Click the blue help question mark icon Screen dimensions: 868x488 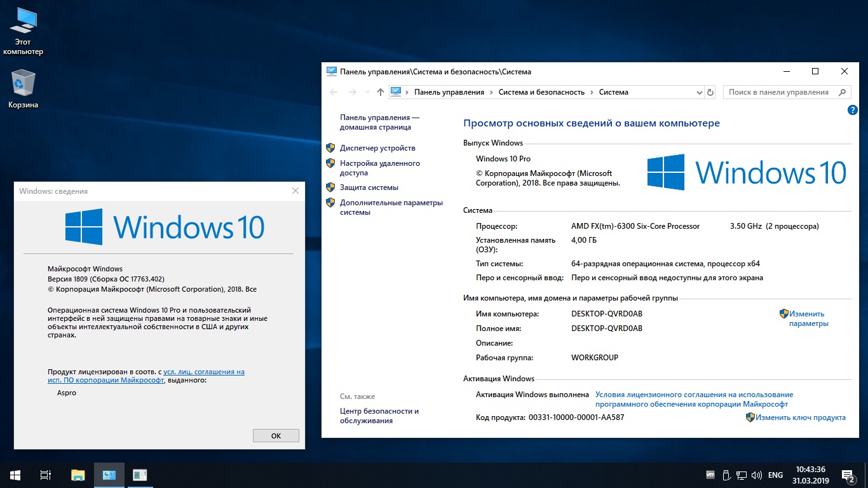pos(853,110)
